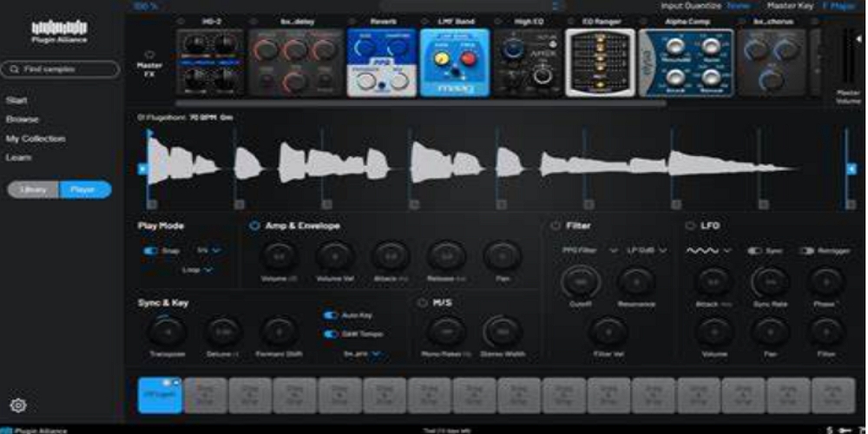Click the filter Resonance knob
This screenshot has width=868, height=434.
[x=636, y=282]
